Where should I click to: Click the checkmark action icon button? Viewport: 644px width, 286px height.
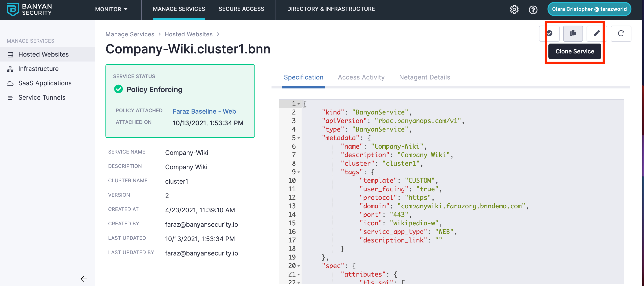pos(549,33)
